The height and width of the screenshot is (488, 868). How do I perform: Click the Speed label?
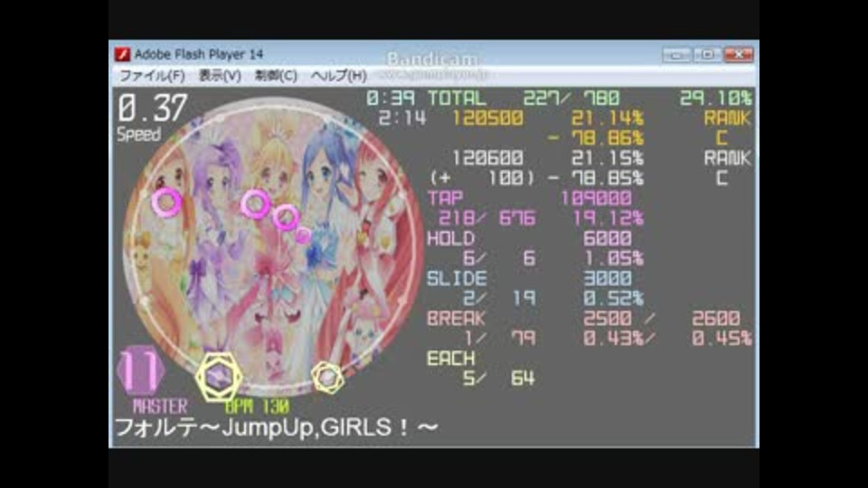(138, 135)
